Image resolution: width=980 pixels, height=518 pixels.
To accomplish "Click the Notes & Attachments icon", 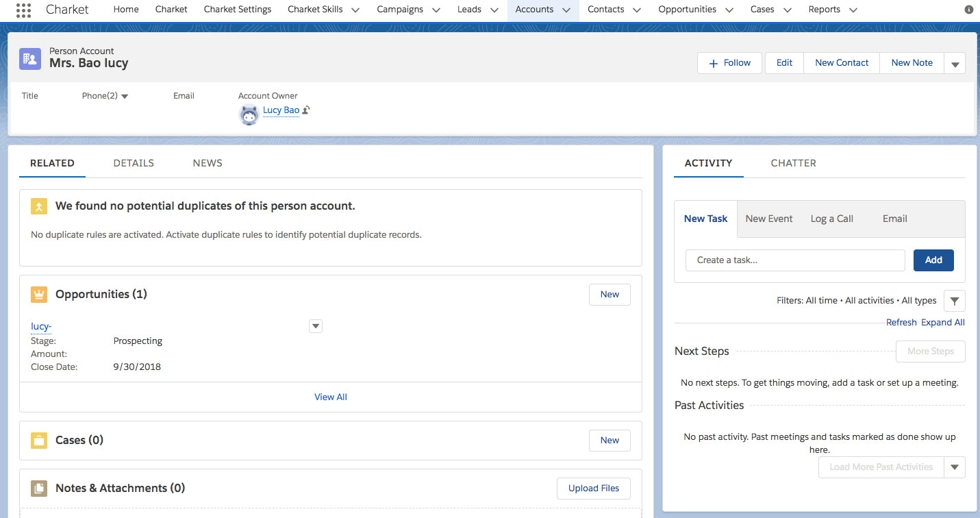I will pos(39,489).
